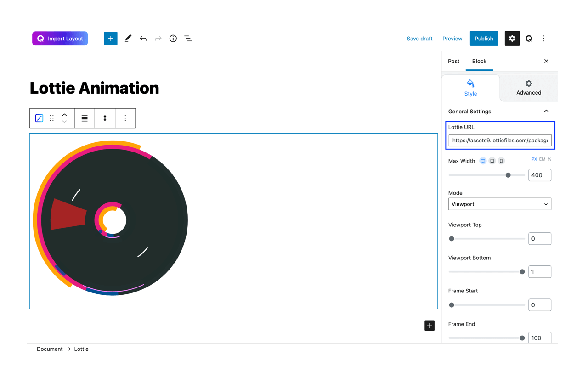Adjust the Viewport Top slider
Image resolution: width=588 pixels, height=371 pixels.
487,239
